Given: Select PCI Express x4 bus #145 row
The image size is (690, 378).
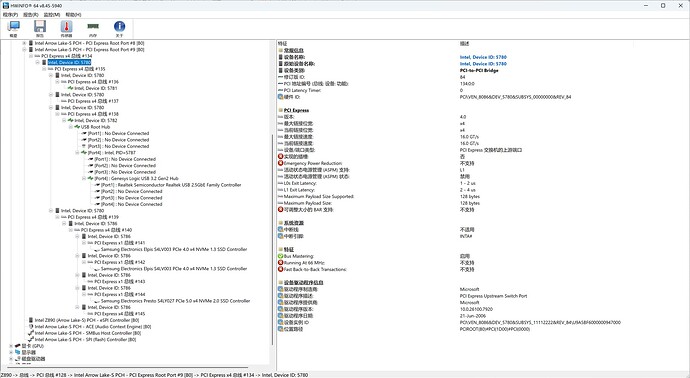Looking at the screenshot, I should click(120, 314).
